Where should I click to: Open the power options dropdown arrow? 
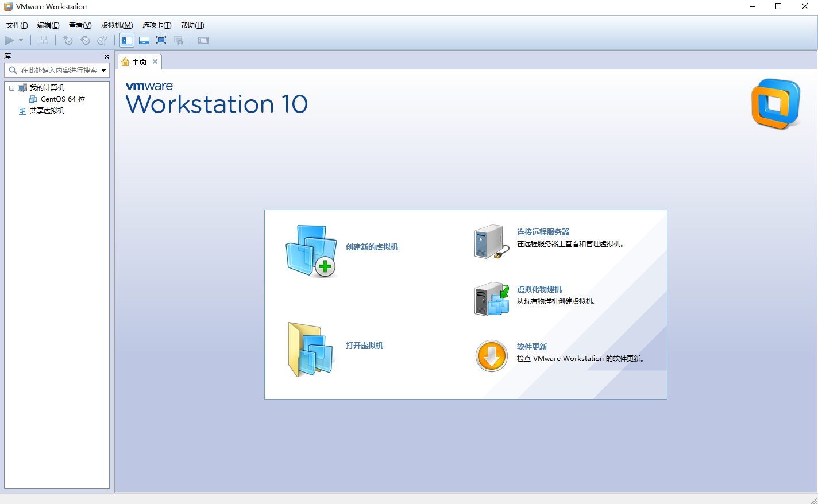[x=21, y=40]
